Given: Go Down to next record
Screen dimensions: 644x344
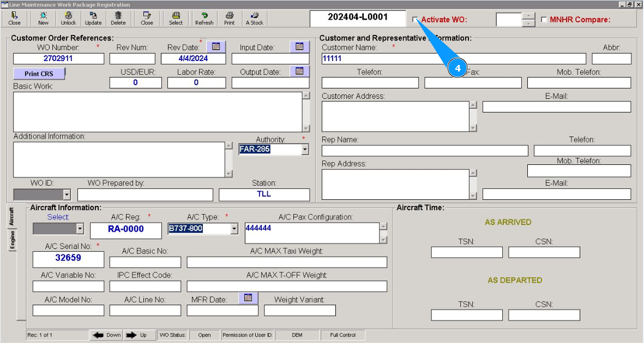Looking at the screenshot, I should click(107, 335).
